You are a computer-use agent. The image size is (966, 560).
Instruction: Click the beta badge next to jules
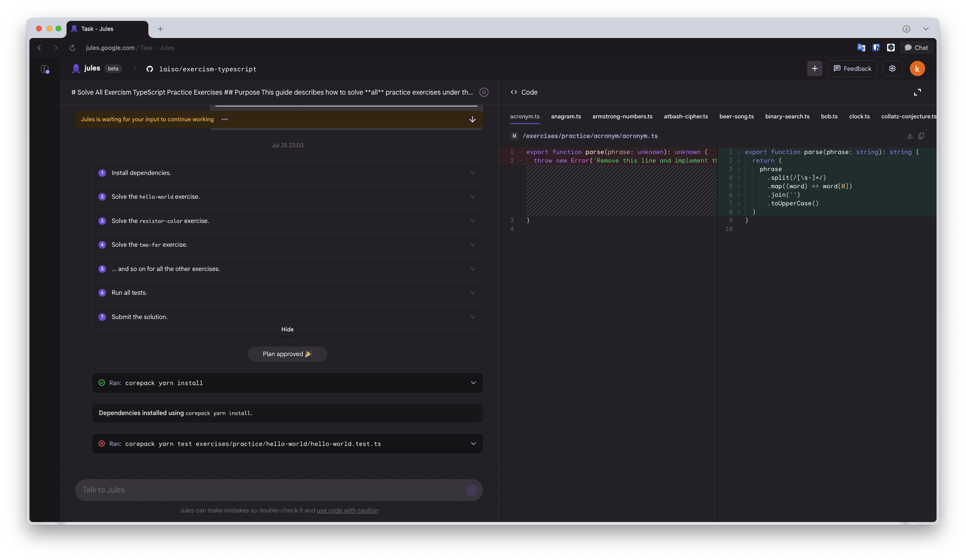(x=113, y=69)
